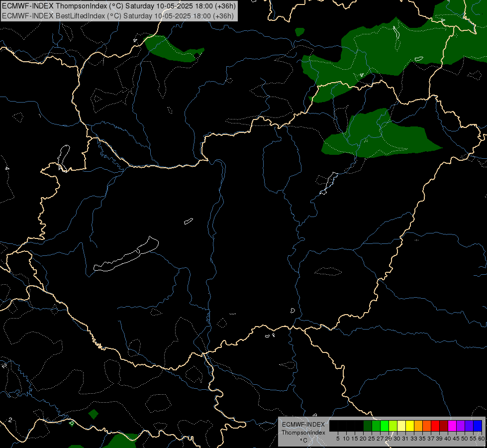Viewport: 487px width, 448px height.
Task: Click legend tick value 30
Action: point(397,439)
